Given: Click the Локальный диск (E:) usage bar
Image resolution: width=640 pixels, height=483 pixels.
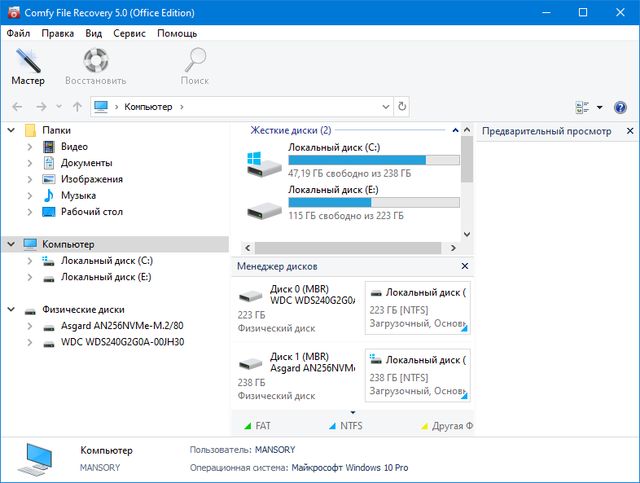Looking at the screenshot, I should [373, 202].
